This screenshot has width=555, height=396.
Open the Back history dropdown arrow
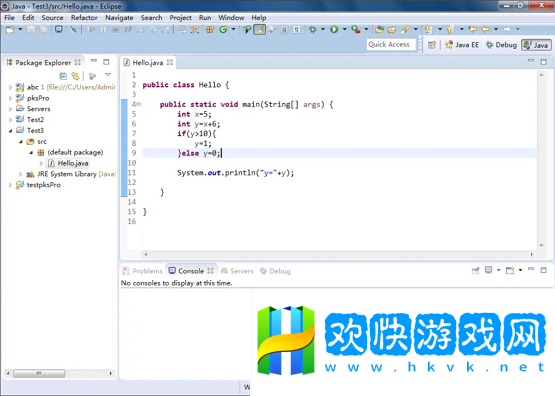tap(496, 29)
